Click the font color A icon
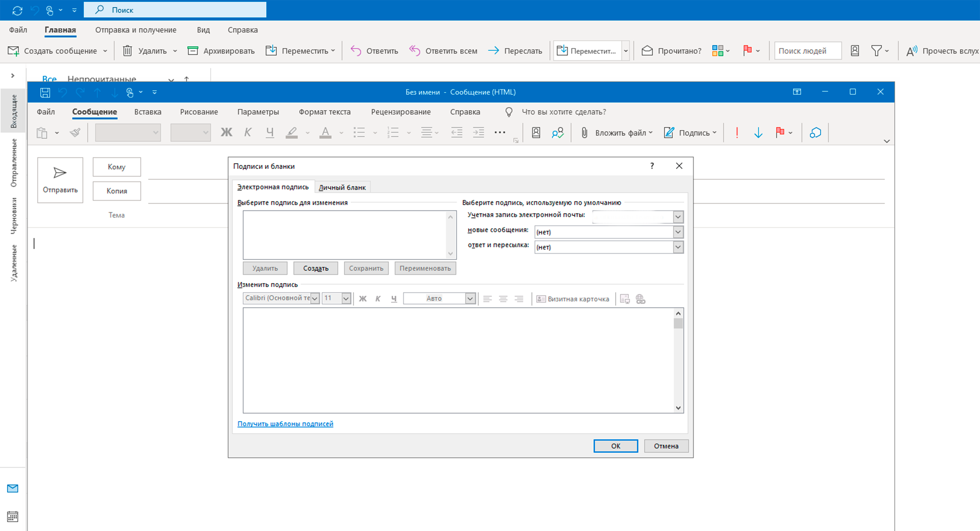Image resolution: width=980 pixels, height=531 pixels. coord(325,132)
